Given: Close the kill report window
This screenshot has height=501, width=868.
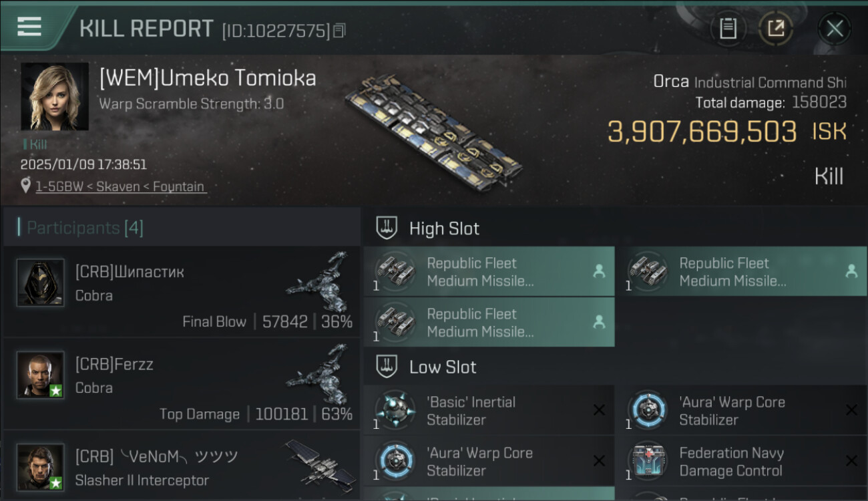Looking at the screenshot, I should tap(834, 28).
